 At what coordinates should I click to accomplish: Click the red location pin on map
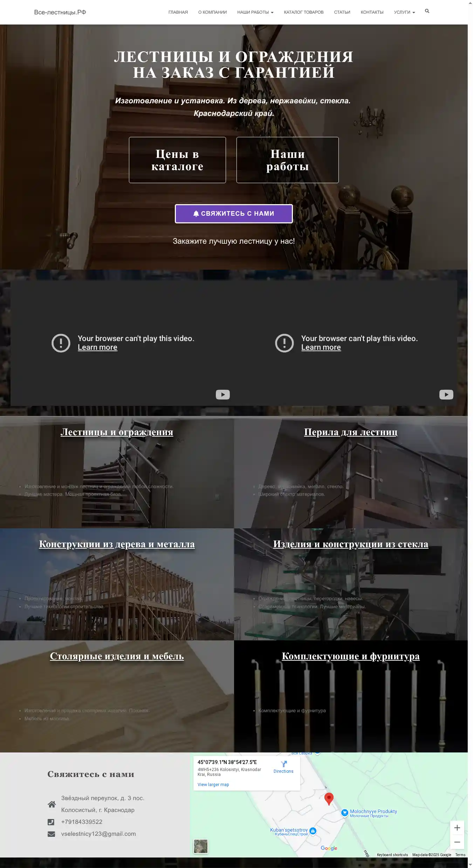(x=329, y=799)
